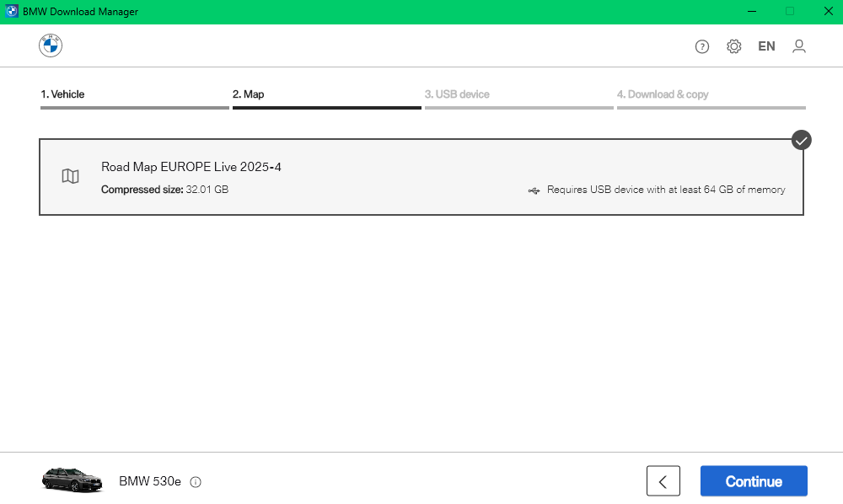Change language using the EN selector
Screen dimensions: 843x504
(766, 46)
